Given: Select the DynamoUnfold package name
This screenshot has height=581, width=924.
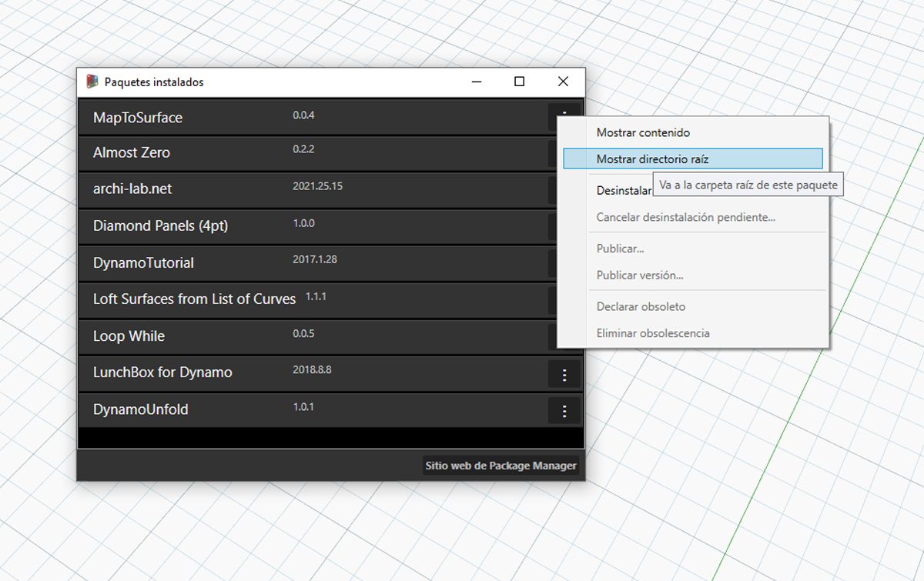Looking at the screenshot, I should [141, 409].
